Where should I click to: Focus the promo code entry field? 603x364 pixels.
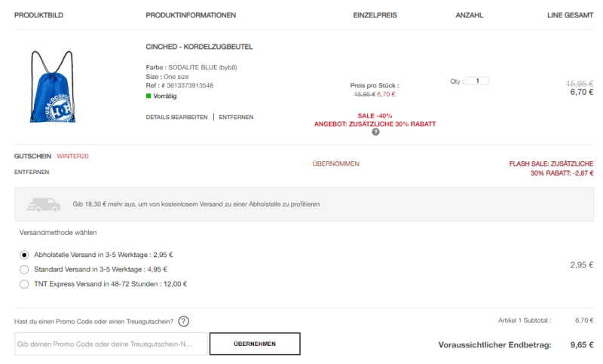click(x=111, y=344)
